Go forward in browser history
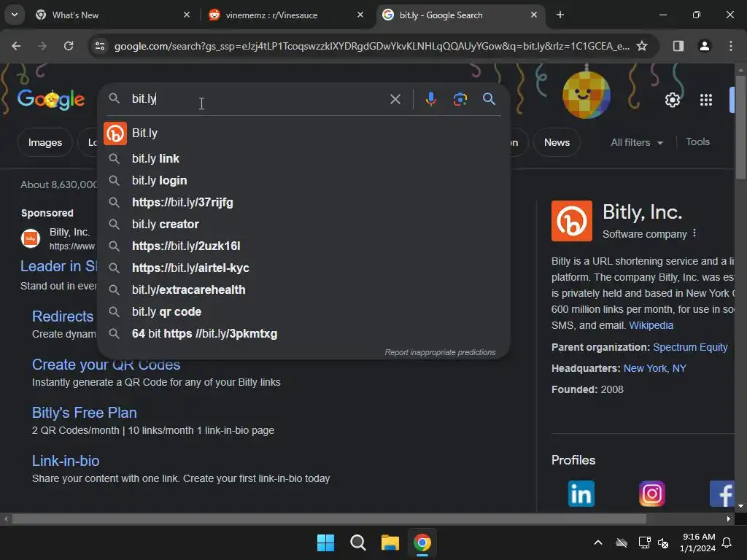The image size is (747, 560). coord(42,46)
